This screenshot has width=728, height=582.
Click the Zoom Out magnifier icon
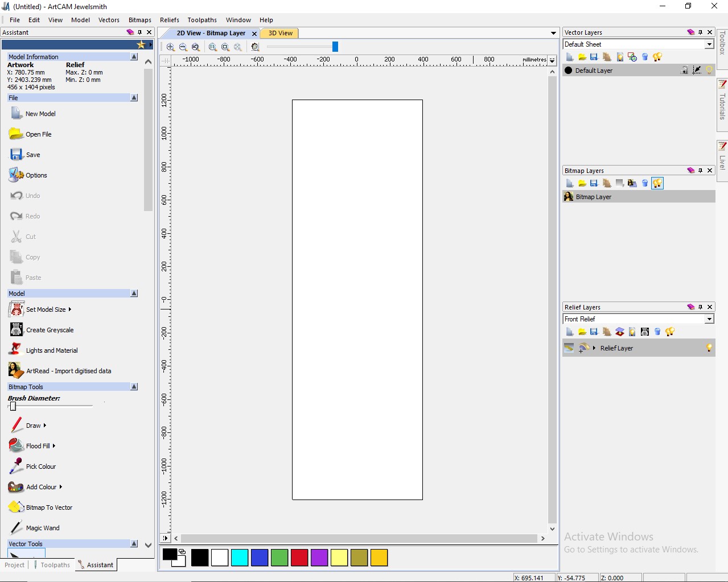183,47
